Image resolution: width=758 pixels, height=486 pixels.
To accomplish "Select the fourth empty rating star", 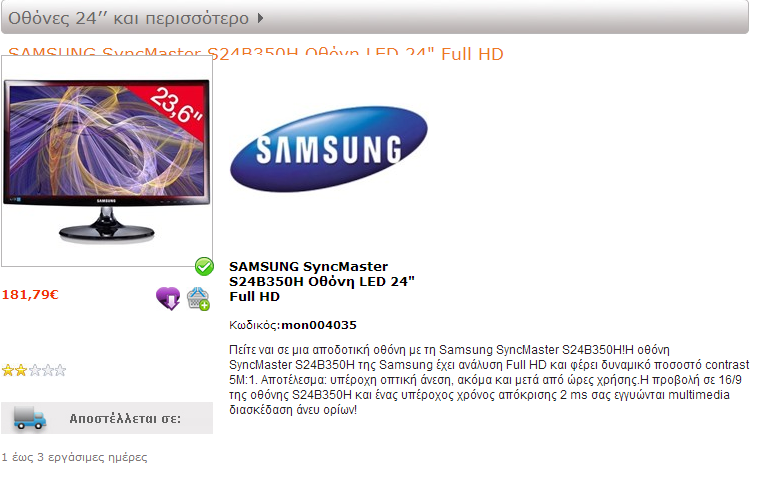I will pyautogui.click(x=47, y=371).
